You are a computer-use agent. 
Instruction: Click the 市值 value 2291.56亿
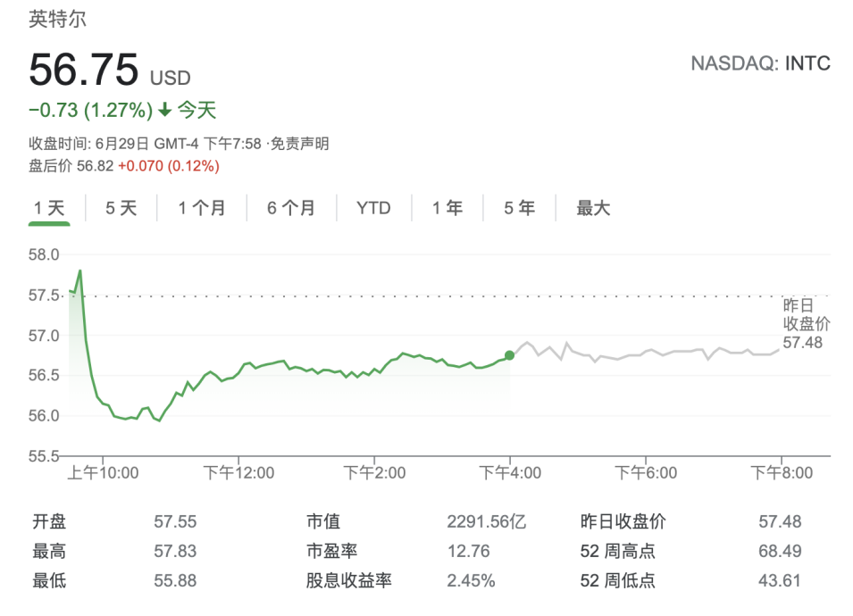pos(487,522)
